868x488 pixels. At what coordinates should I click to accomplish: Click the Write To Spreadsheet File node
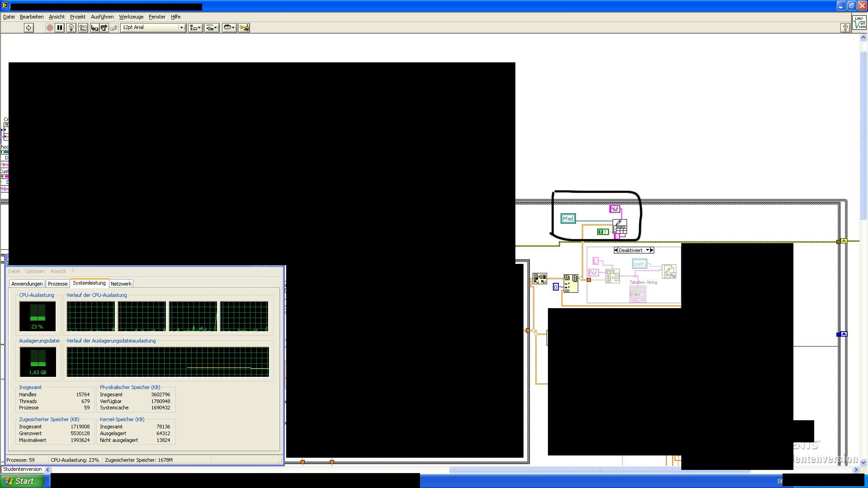620,226
